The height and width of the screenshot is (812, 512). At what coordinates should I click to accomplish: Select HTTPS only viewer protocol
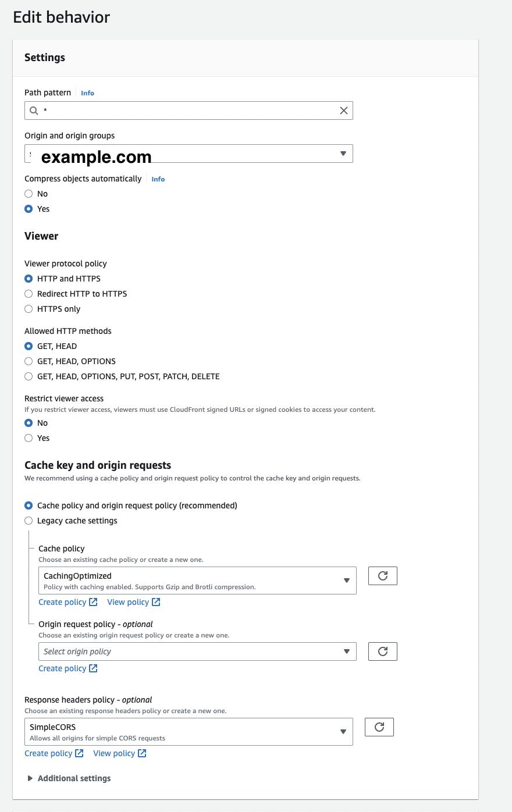click(x=29, y=309)
